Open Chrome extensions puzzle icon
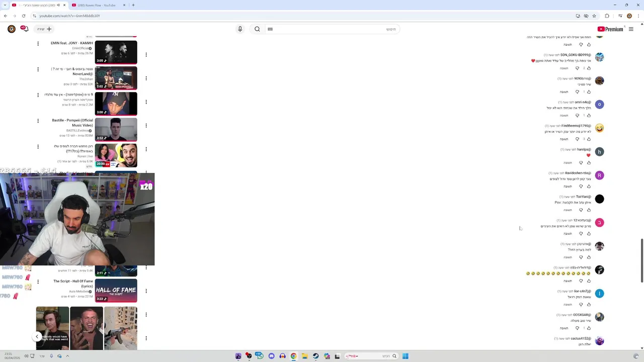 (607, 16)
